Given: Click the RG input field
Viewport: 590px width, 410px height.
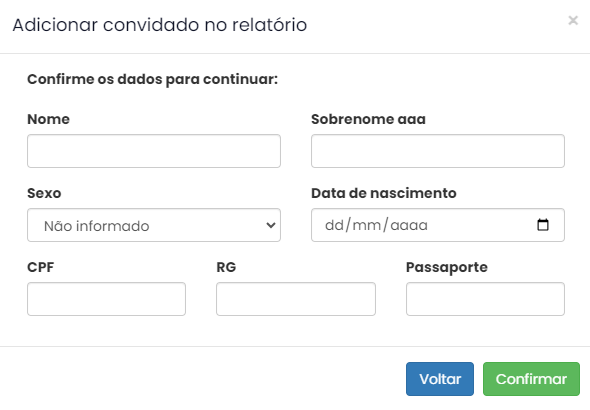Looking at the screenshot, I should click(296, 299).
